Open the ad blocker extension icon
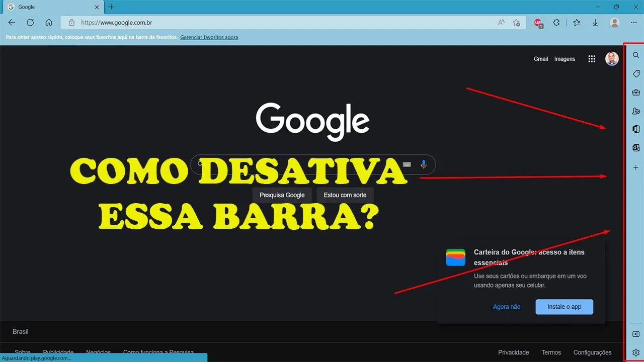Screen dimensions: 644x362 (x=538, y=23)
